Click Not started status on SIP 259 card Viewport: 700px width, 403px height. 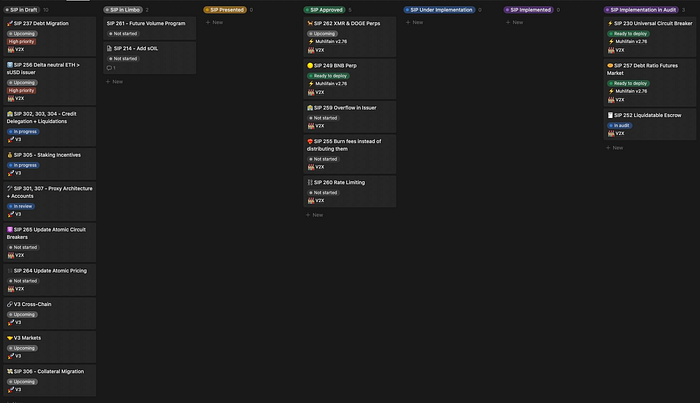point(323,118)
